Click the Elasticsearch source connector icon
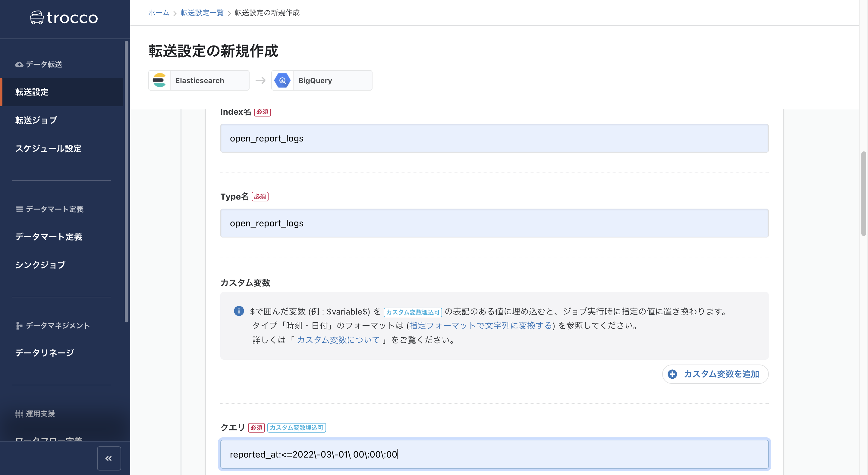Screen dimensions: 868x475 (x=159, y=80)
